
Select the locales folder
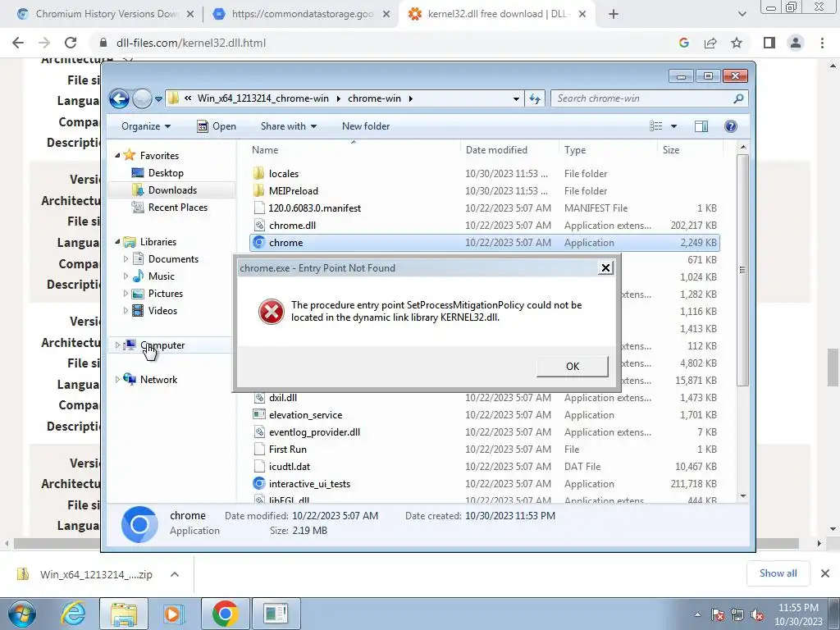[284, 174]
